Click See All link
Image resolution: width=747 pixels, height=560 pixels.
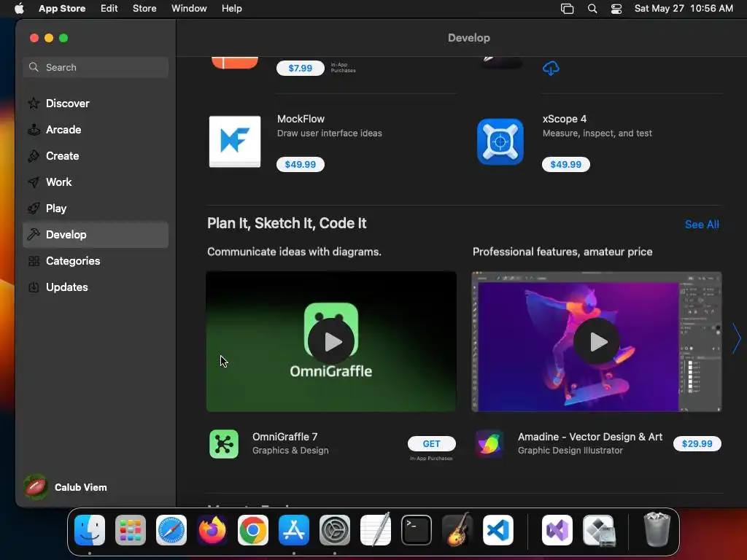point(702,225)
